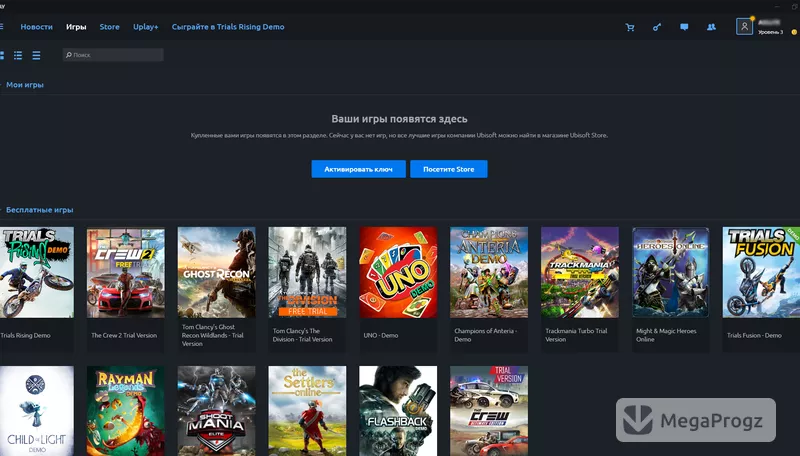
Task: Switch to grid tile view
Action: [x=2, y=55]
